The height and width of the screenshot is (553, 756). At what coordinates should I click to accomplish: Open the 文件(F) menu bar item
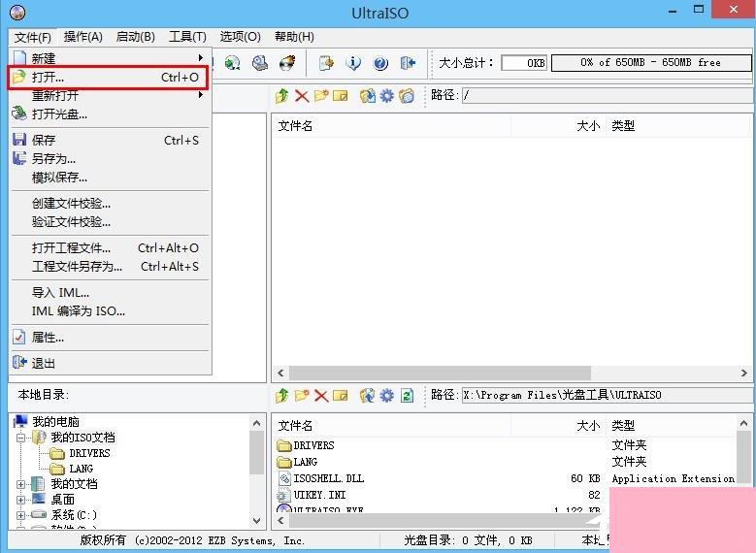[33, 37]
